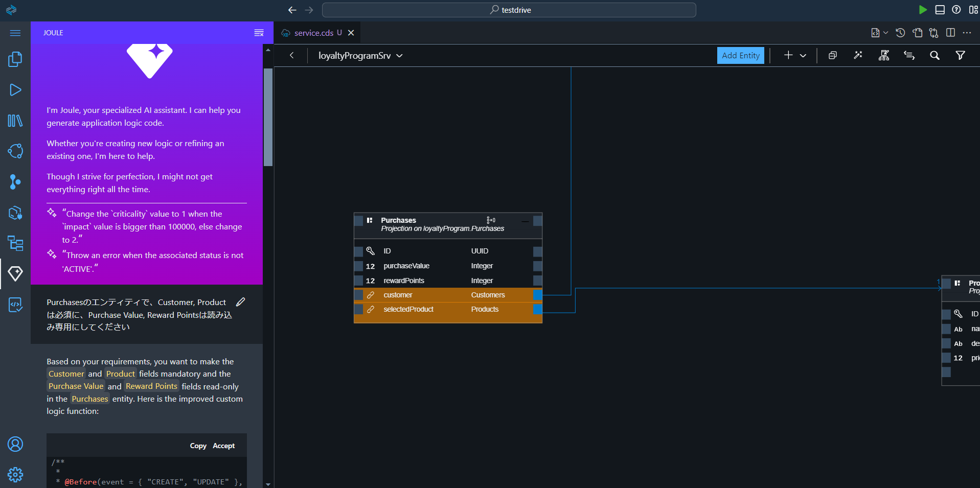Click the magic wand icon
Viewport: 980px width, 488px height.
click(858, 55)
